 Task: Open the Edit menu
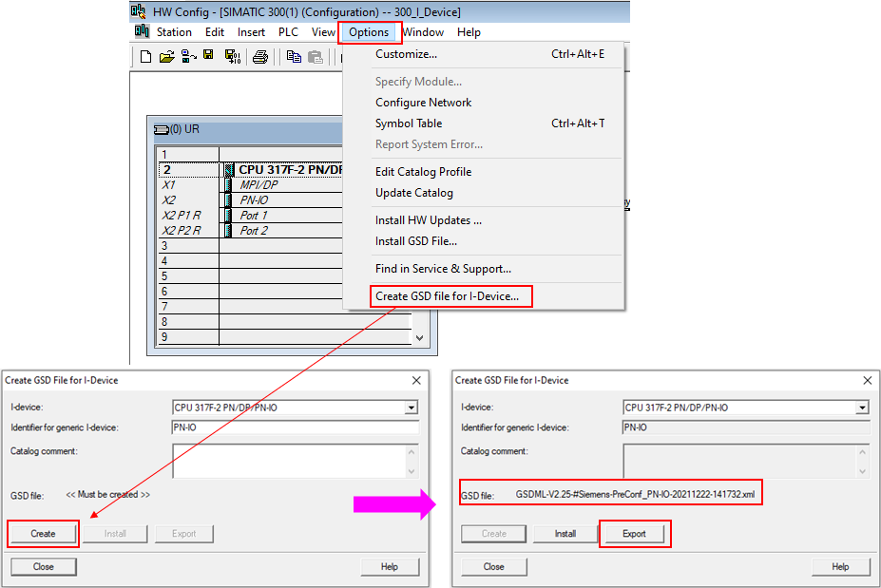tap(215, 32)
